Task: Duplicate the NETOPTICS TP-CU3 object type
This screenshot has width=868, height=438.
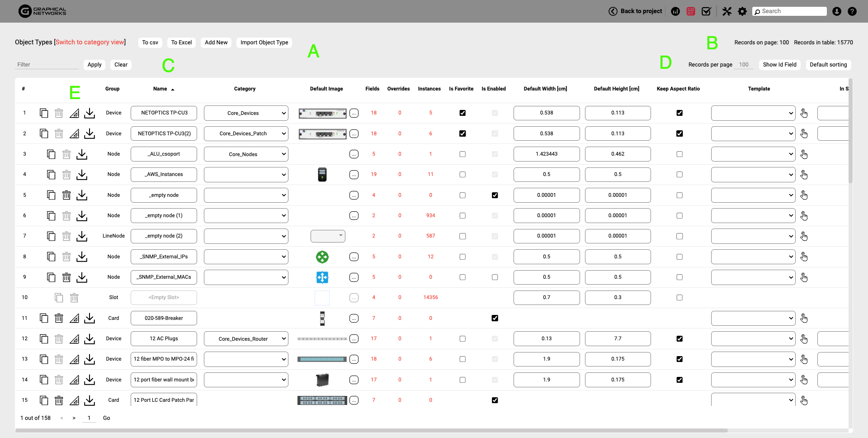Action: pos(44,113)
